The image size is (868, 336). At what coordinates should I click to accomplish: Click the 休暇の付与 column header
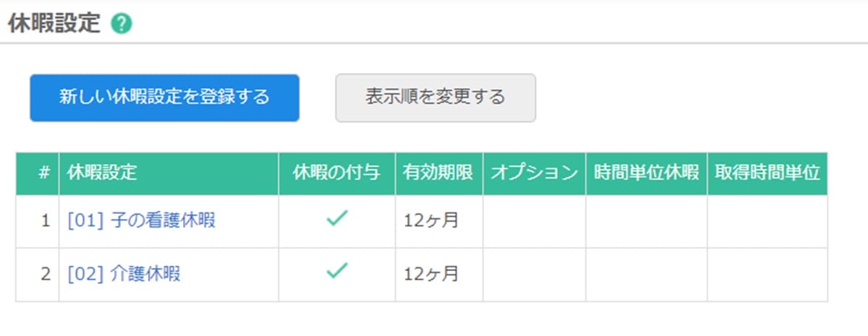337,173
